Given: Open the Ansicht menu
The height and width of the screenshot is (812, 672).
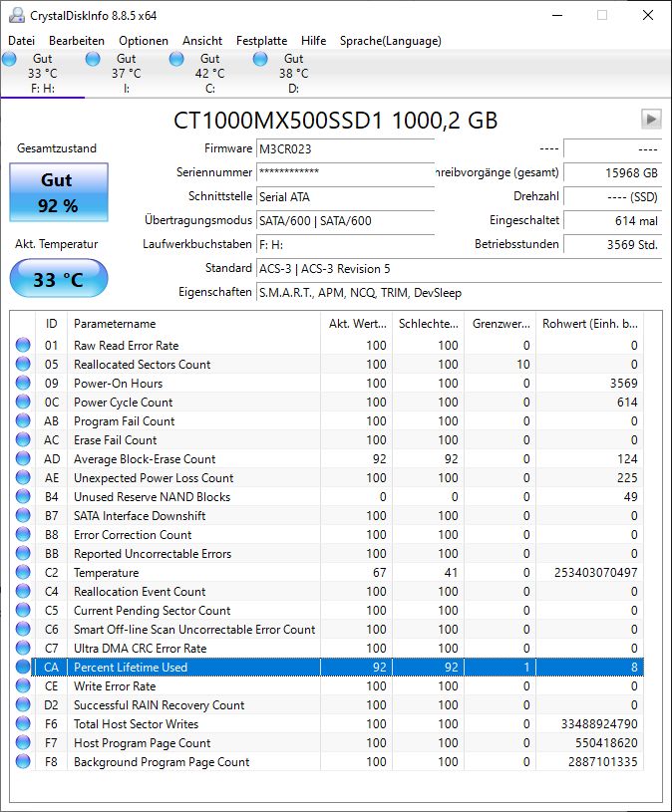Looking at the screenshot, I should coord(202,41).
